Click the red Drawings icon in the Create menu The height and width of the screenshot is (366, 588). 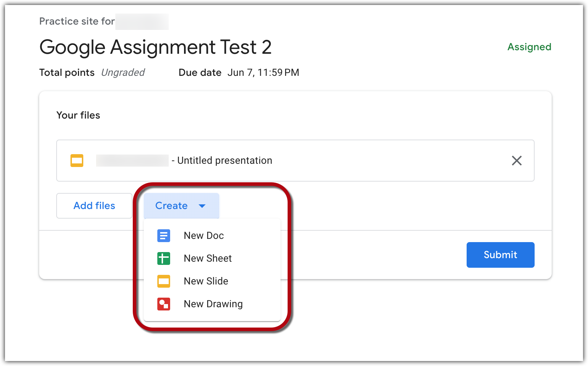click(x=163, y=304)
